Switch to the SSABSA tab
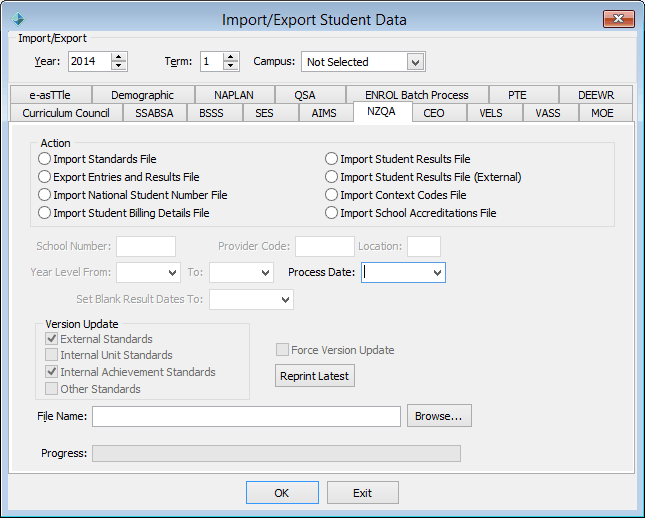This screenshot has height=518, width=645. tap(154, 113)
